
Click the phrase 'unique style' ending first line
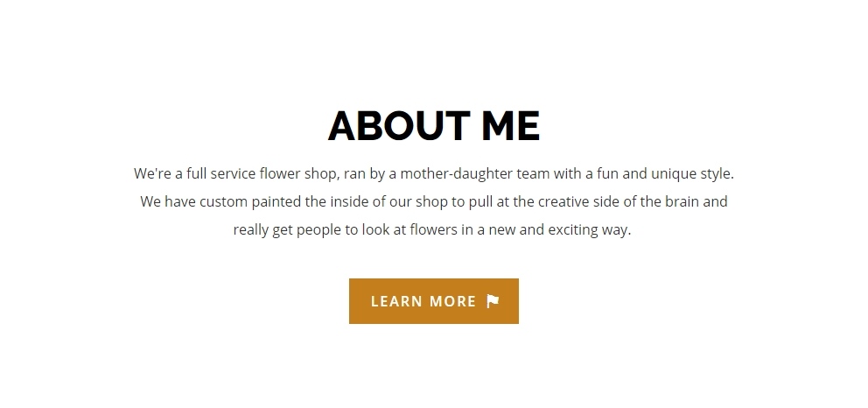(692, 174)
